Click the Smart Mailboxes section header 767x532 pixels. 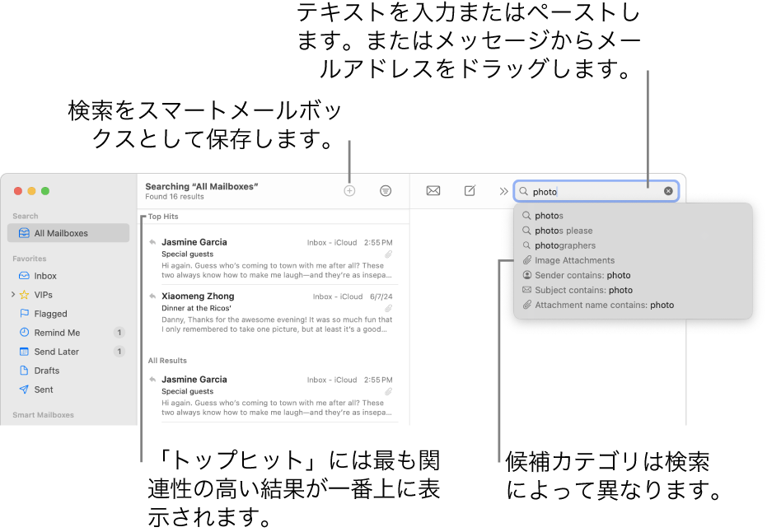tap(43, 415)
